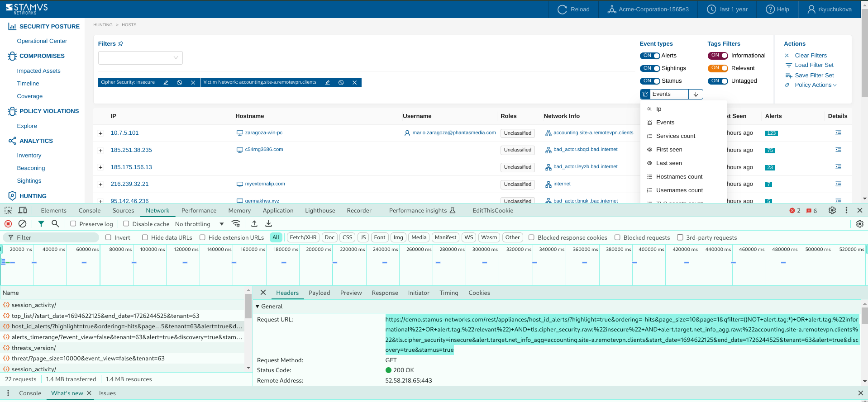Open details icon for host 10.7.5.101
The height and width of the screenshot is (402, 868).
838,133
